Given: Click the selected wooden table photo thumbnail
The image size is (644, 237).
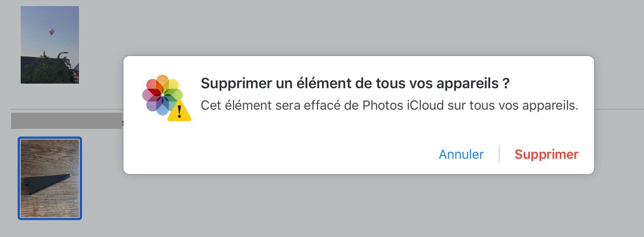Looking at the screenshot, I should (50, 178).
